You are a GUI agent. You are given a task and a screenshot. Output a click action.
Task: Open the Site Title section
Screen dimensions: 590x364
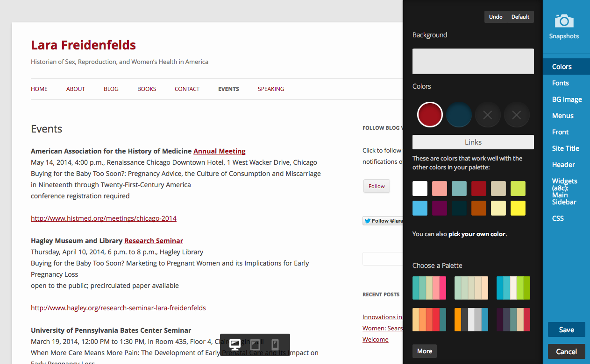coord(565,148)
